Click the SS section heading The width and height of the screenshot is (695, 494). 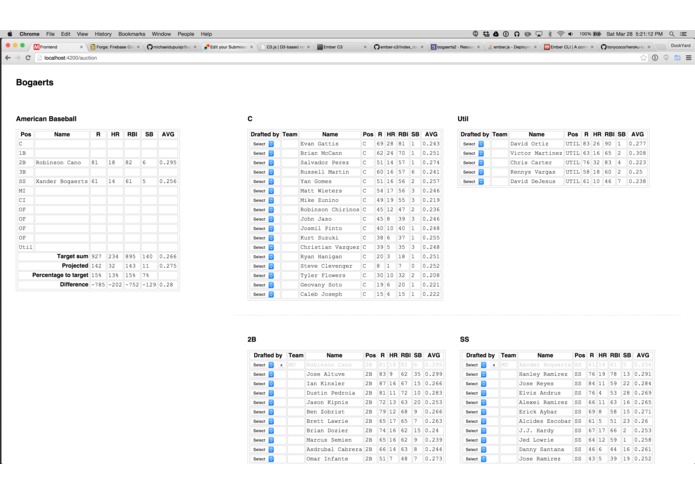point(465,339)
